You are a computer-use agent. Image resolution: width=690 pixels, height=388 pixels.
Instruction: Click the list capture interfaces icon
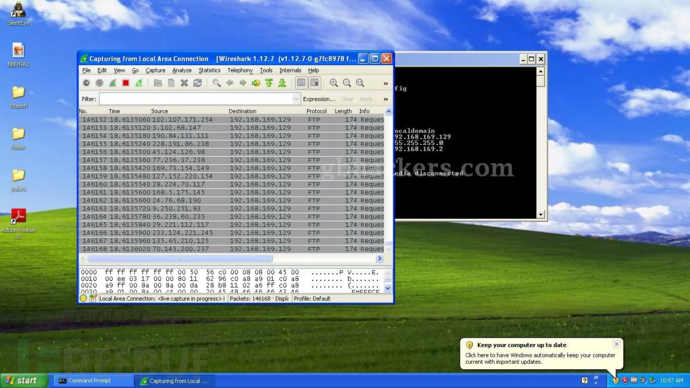click(x=86, y=83)
